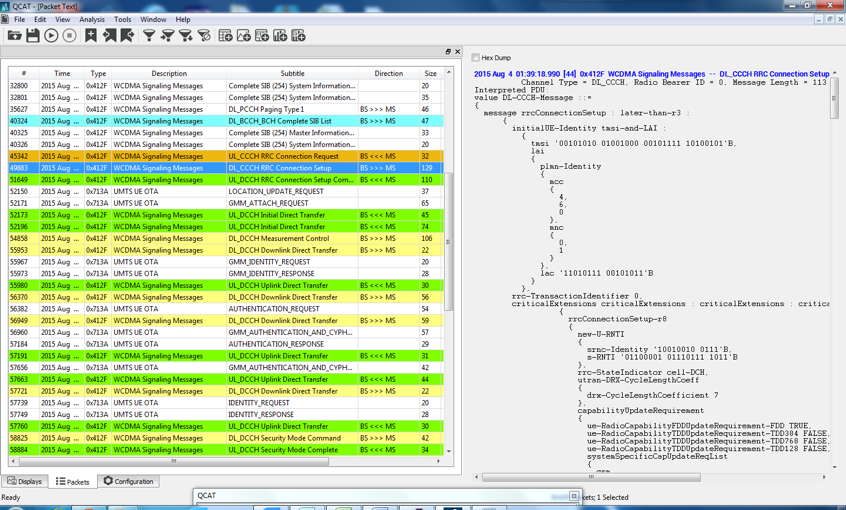Screen dimensions: 846x510
Task: Add new bar chart display icon
Action: pyautogui.click(x=280, y=36)
